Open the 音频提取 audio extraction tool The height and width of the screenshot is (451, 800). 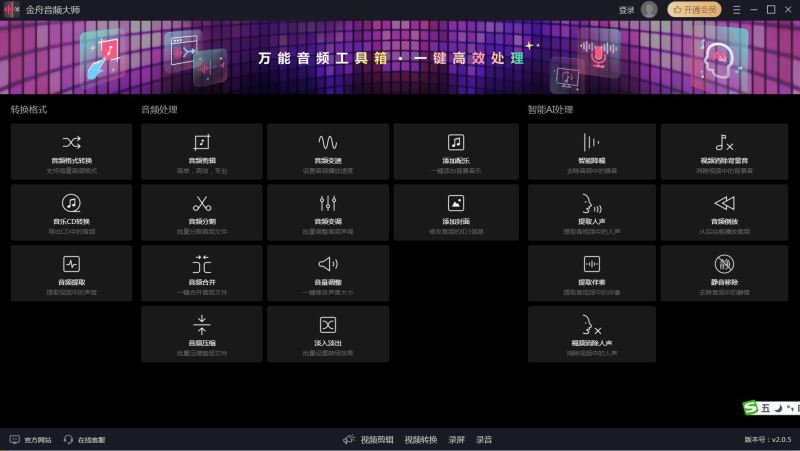[71, 273]
